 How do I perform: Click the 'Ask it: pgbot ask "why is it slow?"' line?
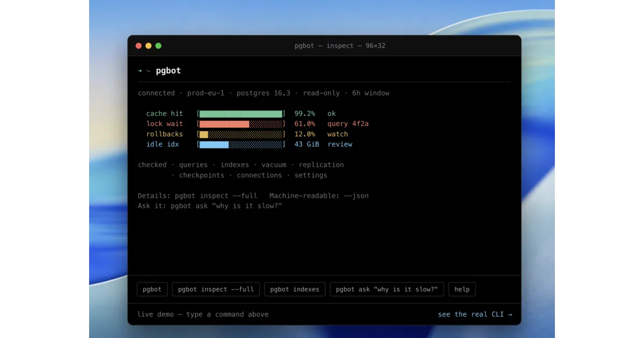pyautogui.click(x=210, y=206)
